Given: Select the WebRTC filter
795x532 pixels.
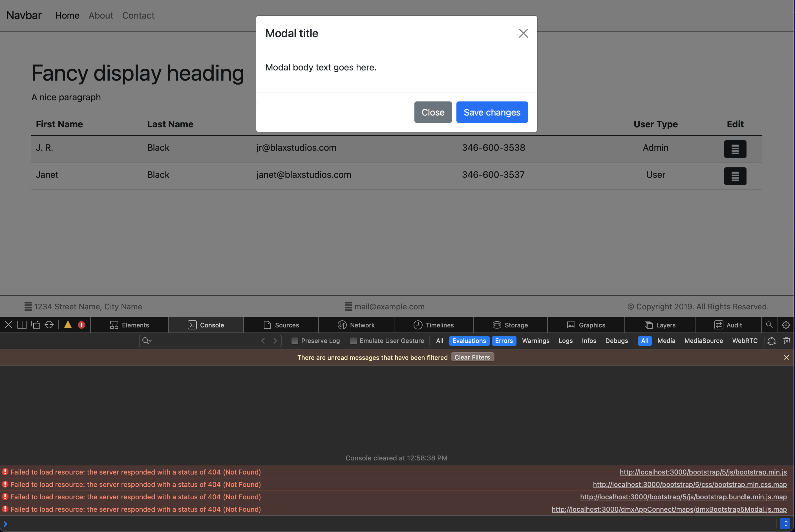Looking at the screenshot, I should [x=745, y=341].
